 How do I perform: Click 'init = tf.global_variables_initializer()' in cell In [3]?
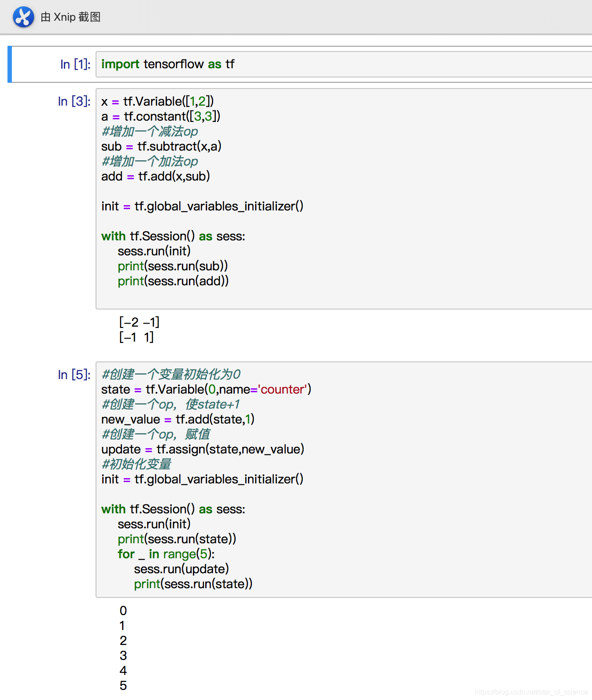pyautogui.click(x=202, y=206)
